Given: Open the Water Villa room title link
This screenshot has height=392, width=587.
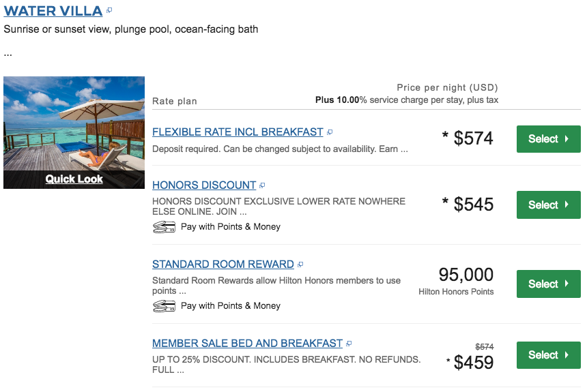Looking at the screenshot, I should tap(53, 11).
